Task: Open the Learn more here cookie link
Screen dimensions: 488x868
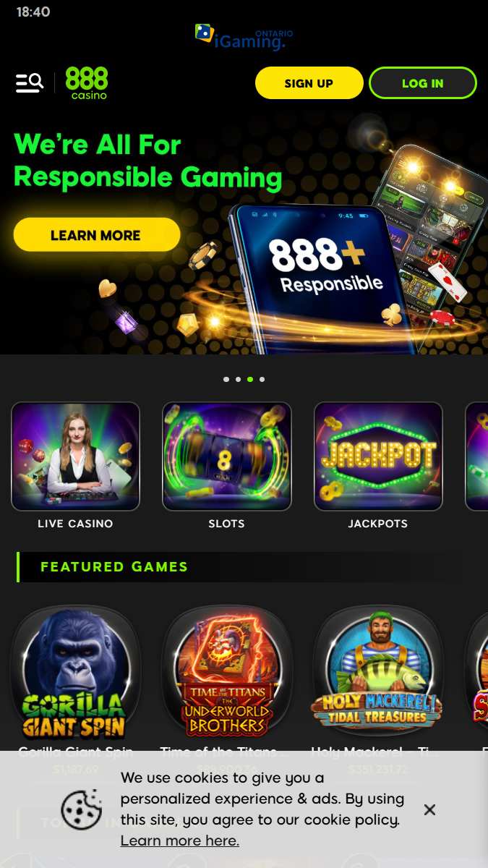Action: click(179, 841)
